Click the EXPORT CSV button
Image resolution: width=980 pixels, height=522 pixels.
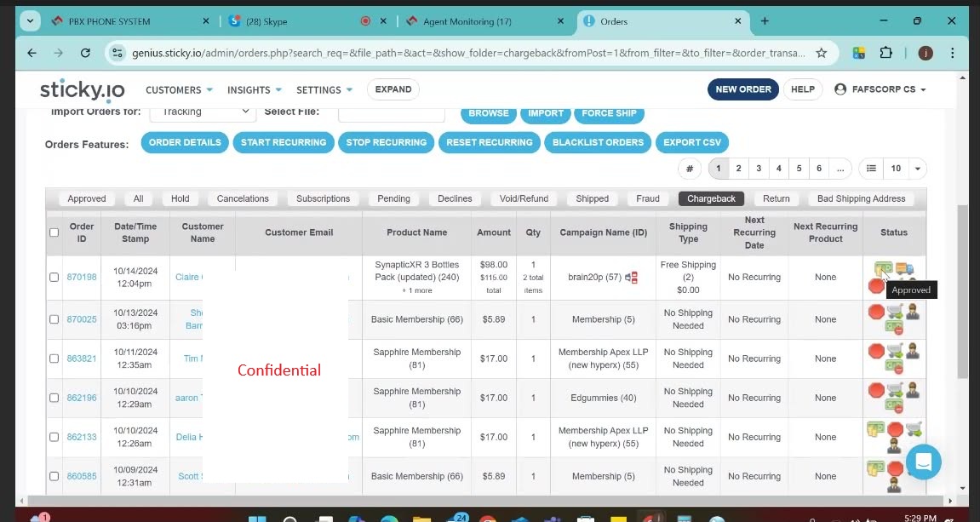(x=692, y=142)
